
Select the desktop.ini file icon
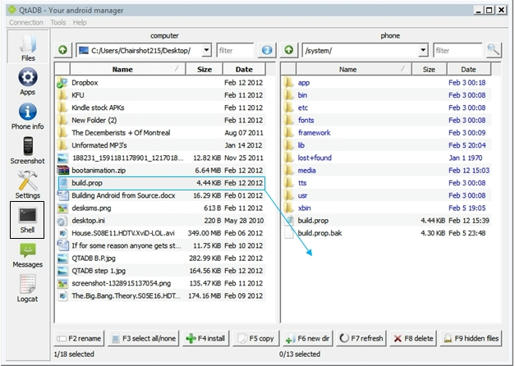[x=62, y=221]
